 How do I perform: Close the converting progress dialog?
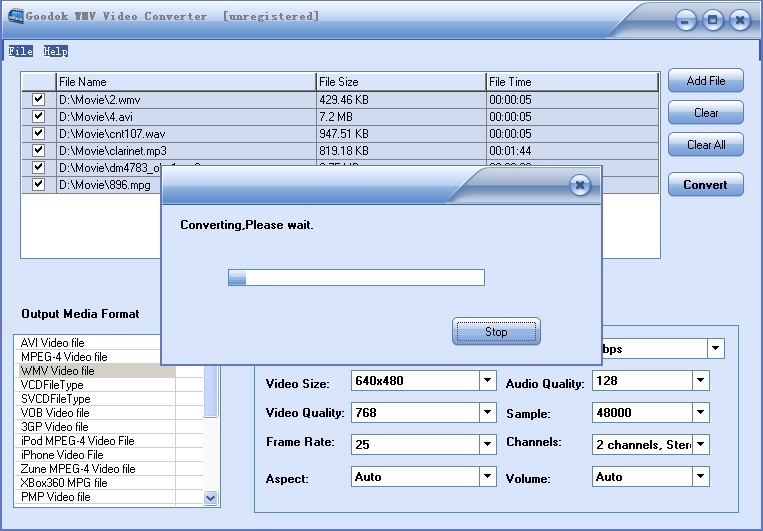(580, 185)
